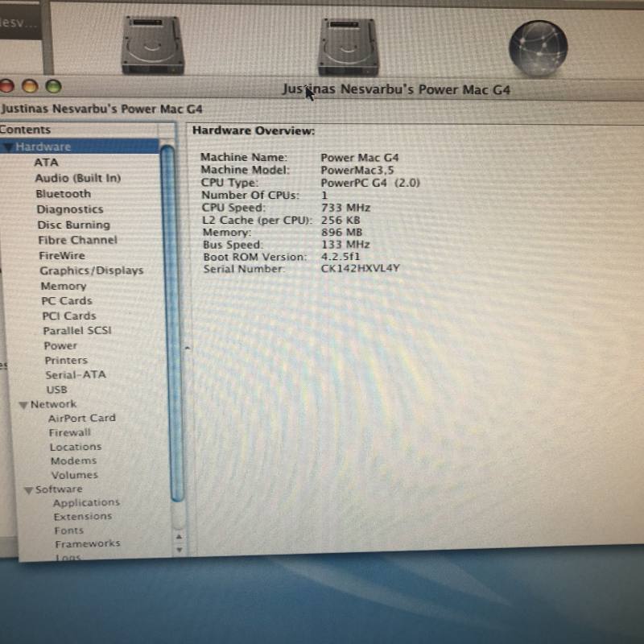Open the Network globe icon
The width and height of the screenshot is (644, 644).
538,48
